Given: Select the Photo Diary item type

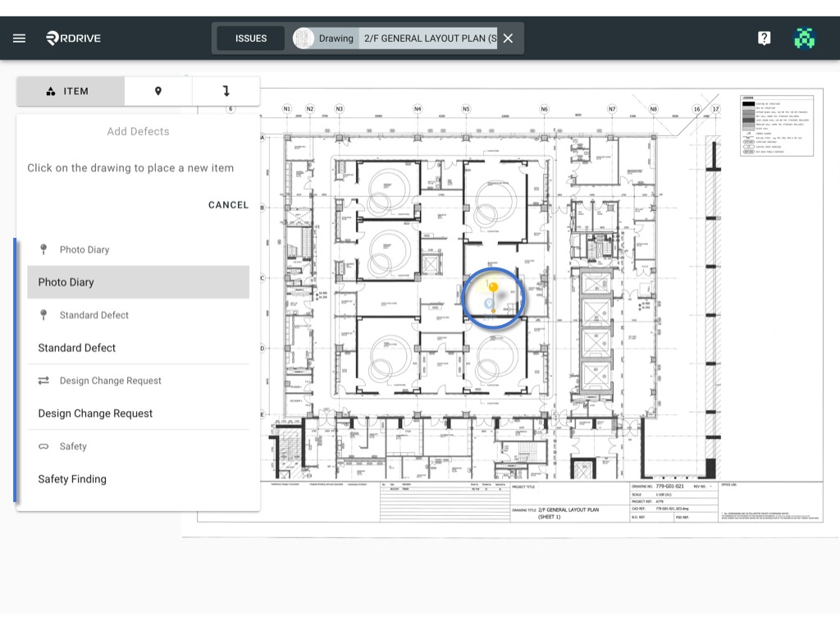Looking at the screenshot, I should [x=138, y=282].
